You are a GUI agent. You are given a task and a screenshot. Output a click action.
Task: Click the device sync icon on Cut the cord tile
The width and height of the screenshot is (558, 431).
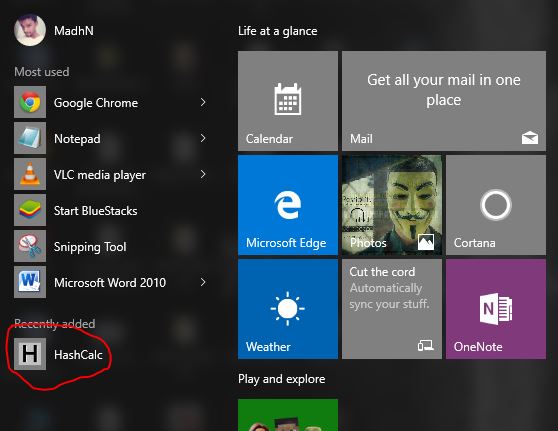pyautogui.click(x=426, y=345)
